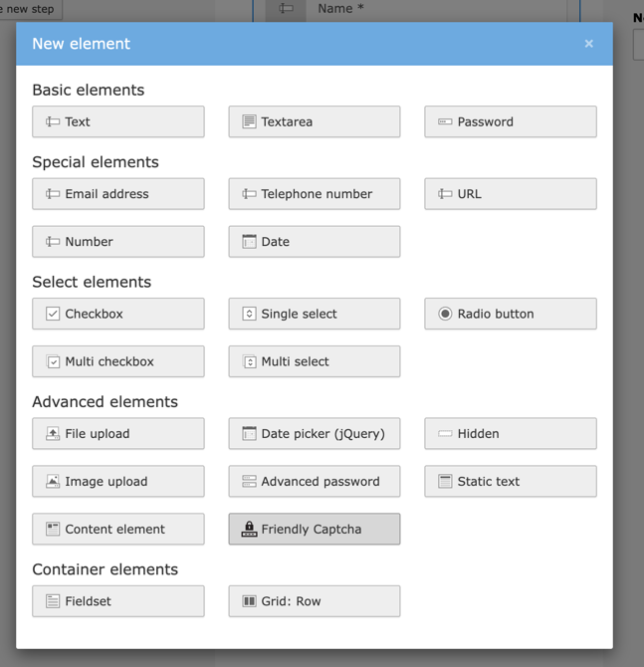Add a Date picker (jQuery) element

tap(314, 434)
